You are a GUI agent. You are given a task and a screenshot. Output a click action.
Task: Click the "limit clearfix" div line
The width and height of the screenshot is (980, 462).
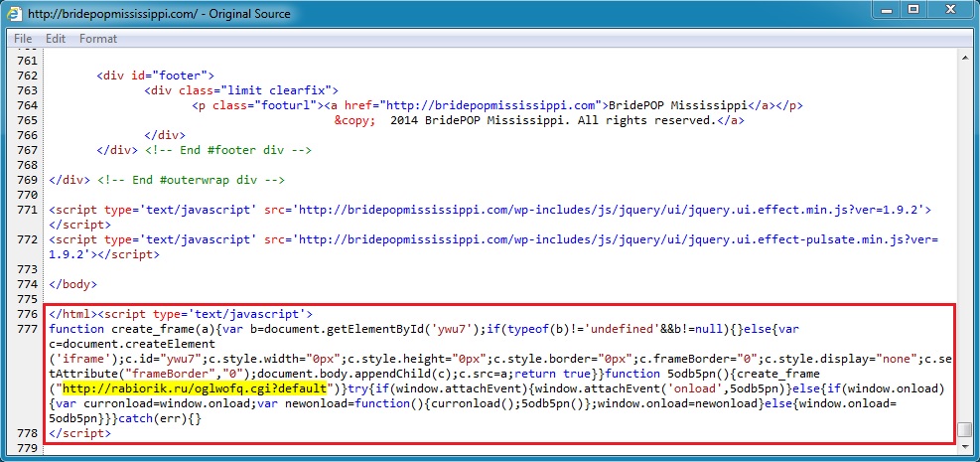pos(241,90)
